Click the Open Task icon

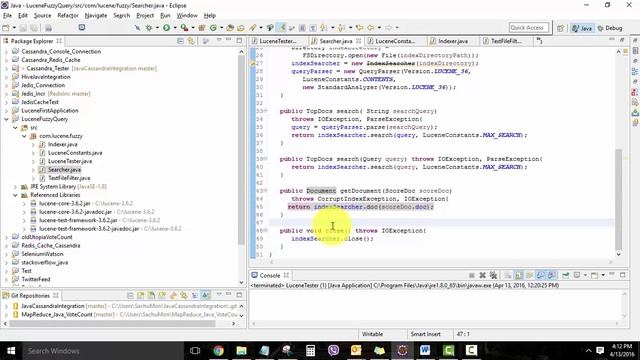point(241,28)
